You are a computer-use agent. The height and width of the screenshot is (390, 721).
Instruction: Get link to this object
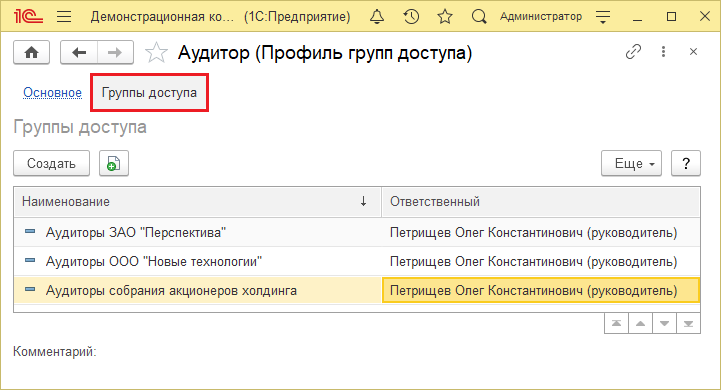pos(633,52)
